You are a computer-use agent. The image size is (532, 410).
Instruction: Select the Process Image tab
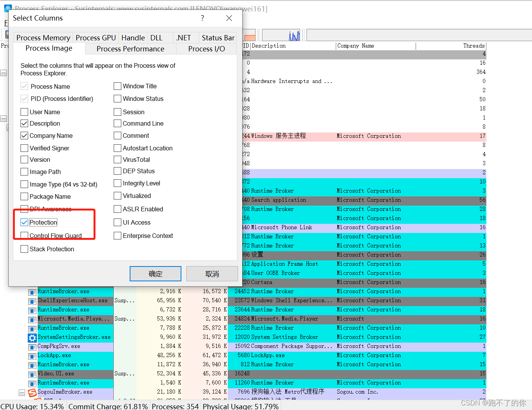(49, 48)
